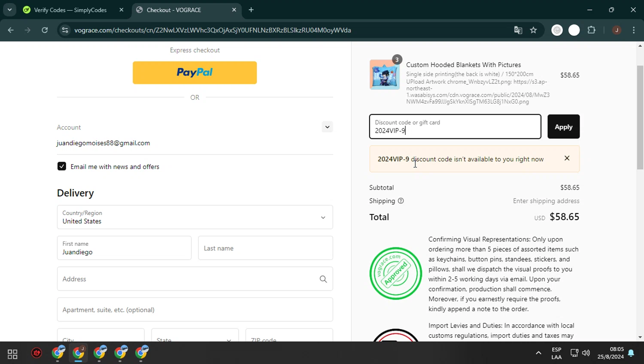The width and height of the screenshot is (644, 364).
Task: Click the white circular extension icon
Action: click(574, 30)
